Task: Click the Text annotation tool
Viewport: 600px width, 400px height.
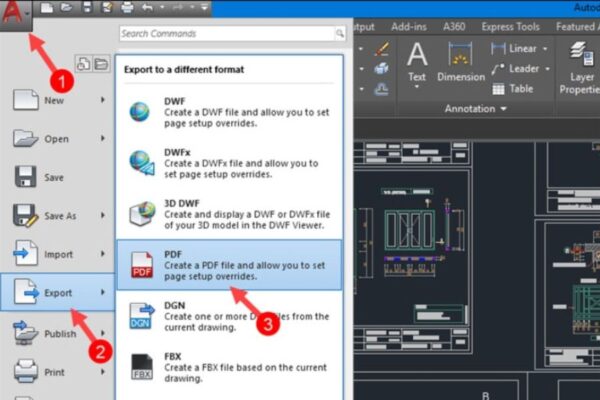Action: pyautogui.click(x=417, y=60)
